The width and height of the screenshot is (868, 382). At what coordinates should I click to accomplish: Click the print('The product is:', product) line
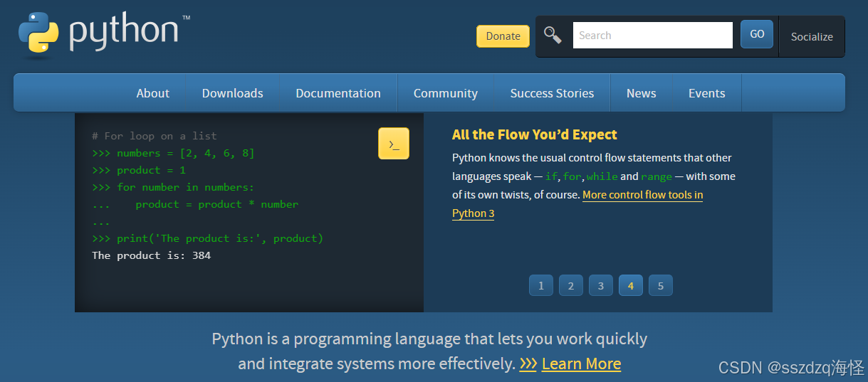207,238
